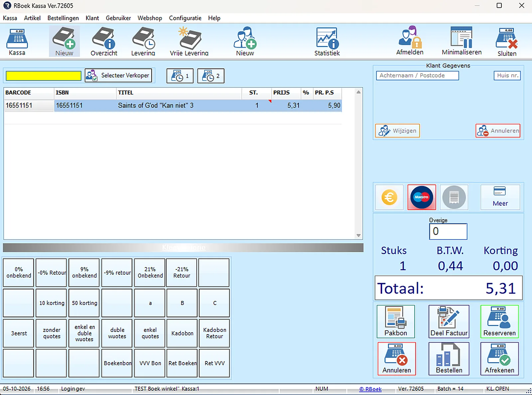Apply the 10 korting quick key
This screenshot has height=395, width=532.
[x=52, y=303]
